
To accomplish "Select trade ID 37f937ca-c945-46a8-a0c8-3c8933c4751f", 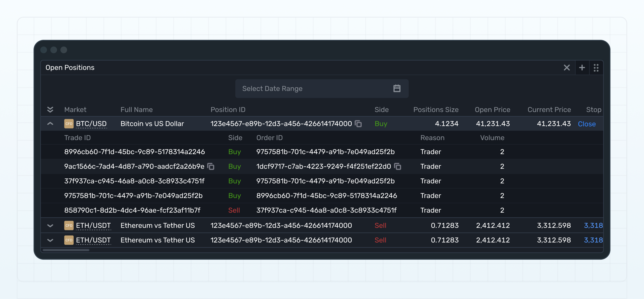I will tap(134, 181).
